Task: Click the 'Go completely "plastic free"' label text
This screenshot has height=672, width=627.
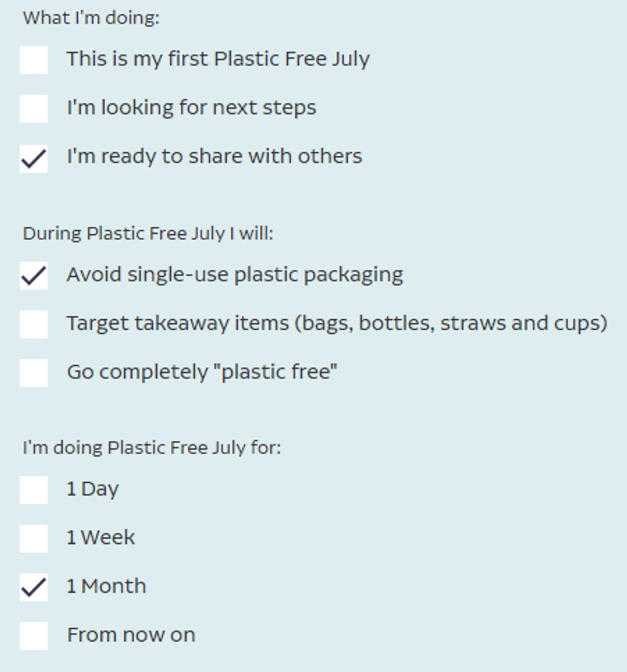Action: pyautogui.click(x=202, y=372)
